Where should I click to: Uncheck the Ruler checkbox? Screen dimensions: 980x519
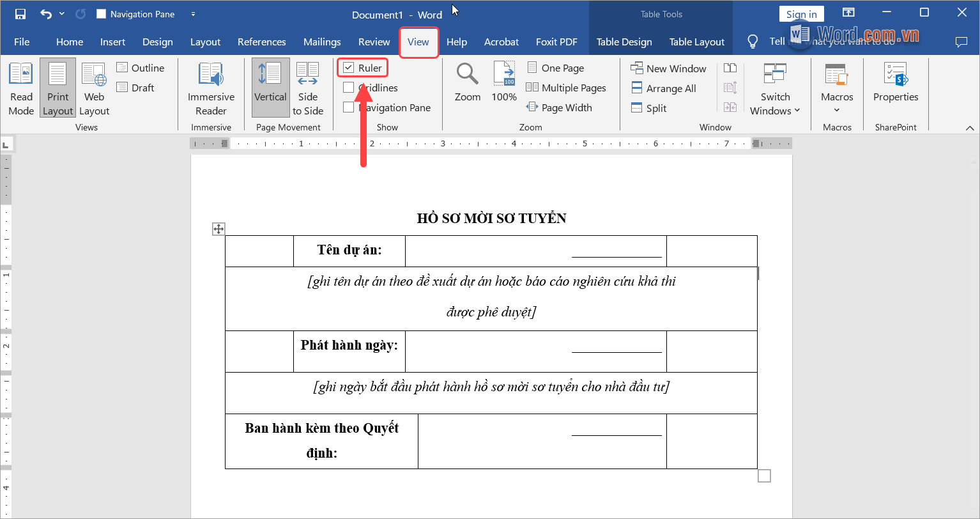(348, 67)
